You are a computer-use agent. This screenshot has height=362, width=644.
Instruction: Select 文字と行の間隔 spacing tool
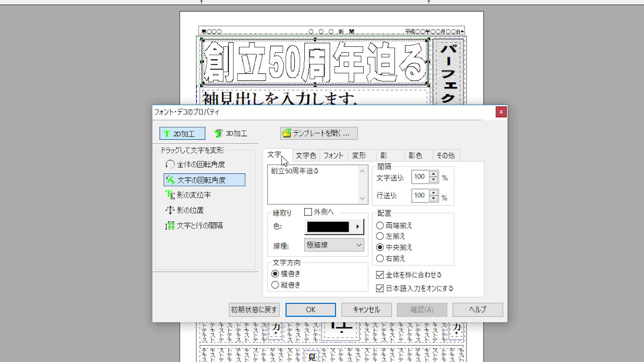click(170, 226)
